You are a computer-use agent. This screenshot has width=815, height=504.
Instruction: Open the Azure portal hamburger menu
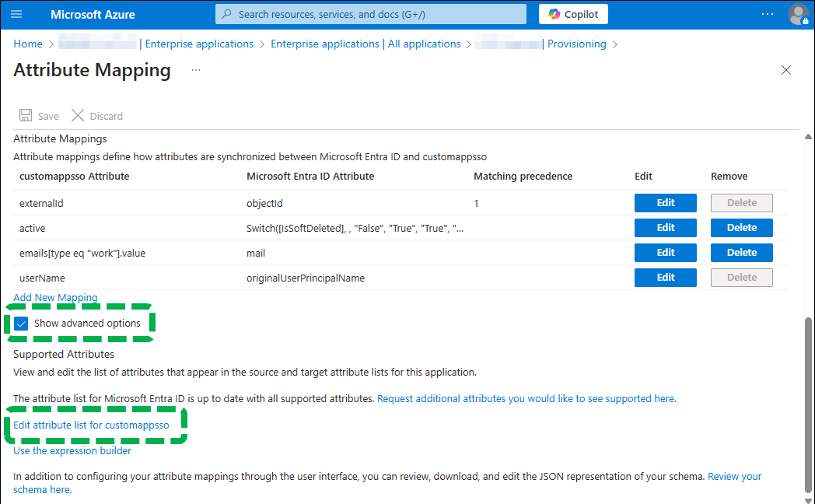pos(17,14)
